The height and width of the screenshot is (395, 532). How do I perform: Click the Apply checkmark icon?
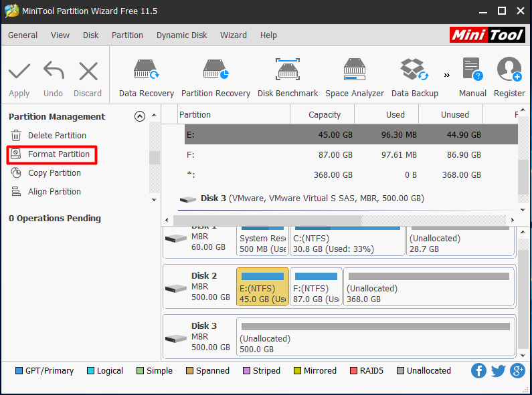pyautogui.click(x=19, y=71)
